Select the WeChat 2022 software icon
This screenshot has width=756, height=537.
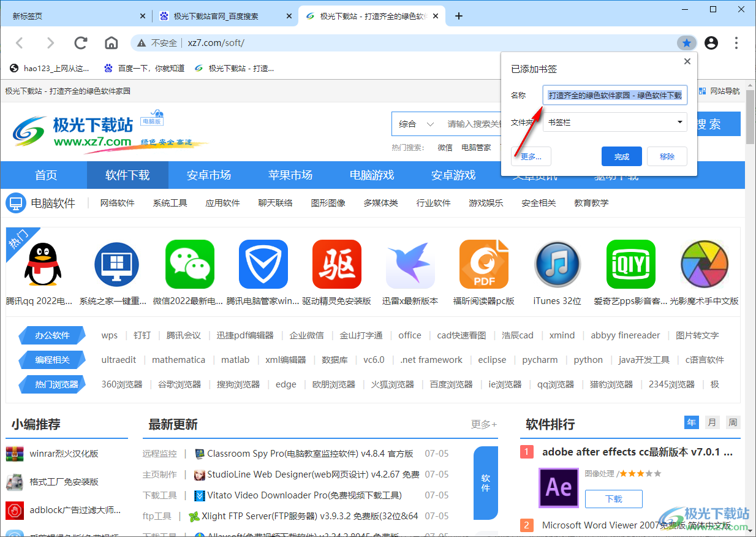pos(189,264)
